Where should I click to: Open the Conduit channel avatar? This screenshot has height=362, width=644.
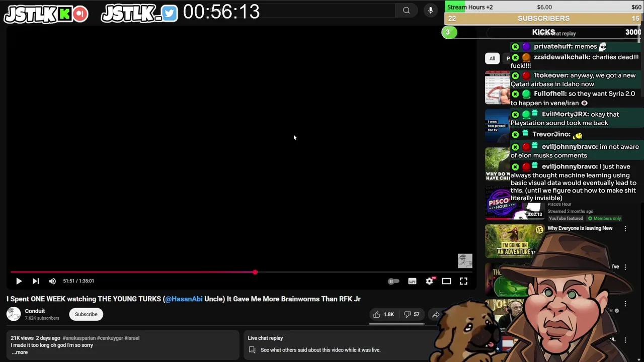coord(14,314)
